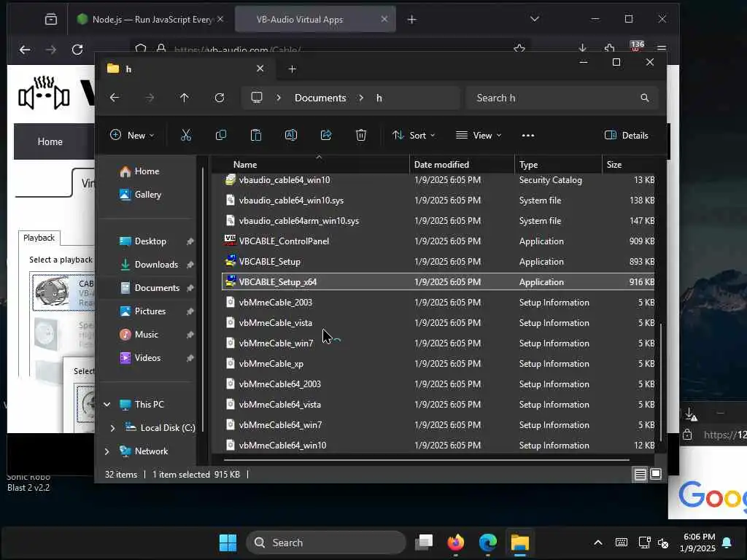Open Firefox extensions puzzle icon
This screenshot has width=747, height=560.
pos(609,48)
